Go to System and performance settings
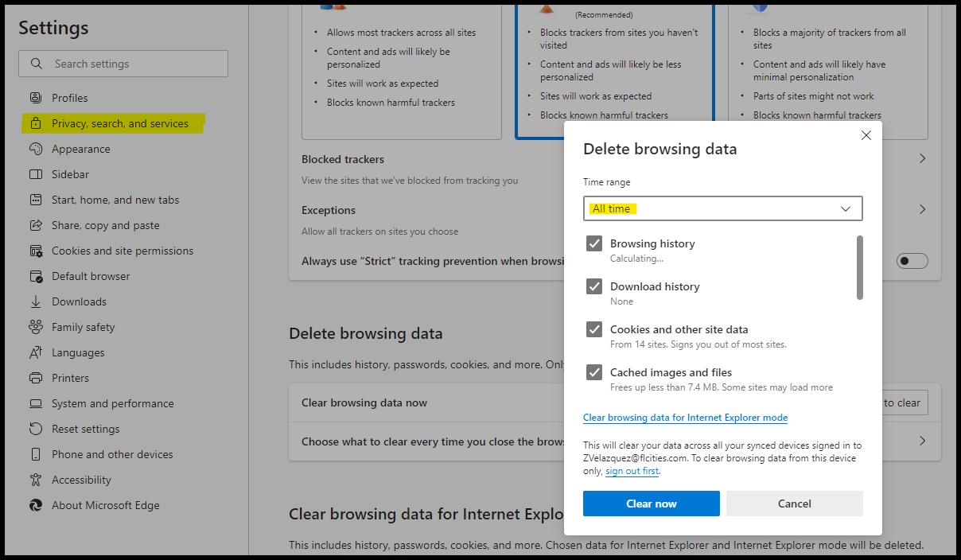The width and height of the screenshot is (961, 560). click(112, 403)
